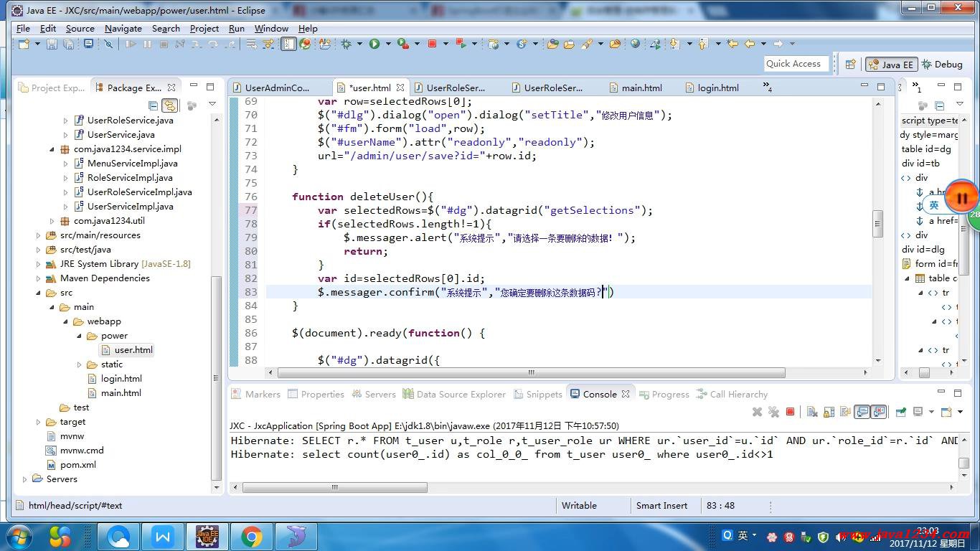This screenshot has height=551, width=980.
Task: Click the Next Annotation arrow icon
Action: pyautogui.click(x=674, y=44)
